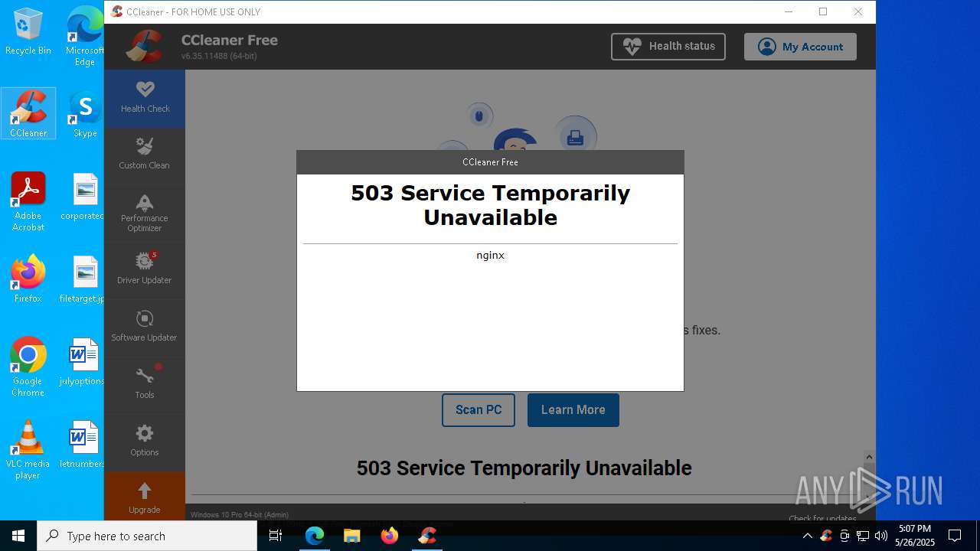Click the nginx text in dialog
Image resolution: width=980 pixels, height=551 pixels.
(x=490, y=256)
